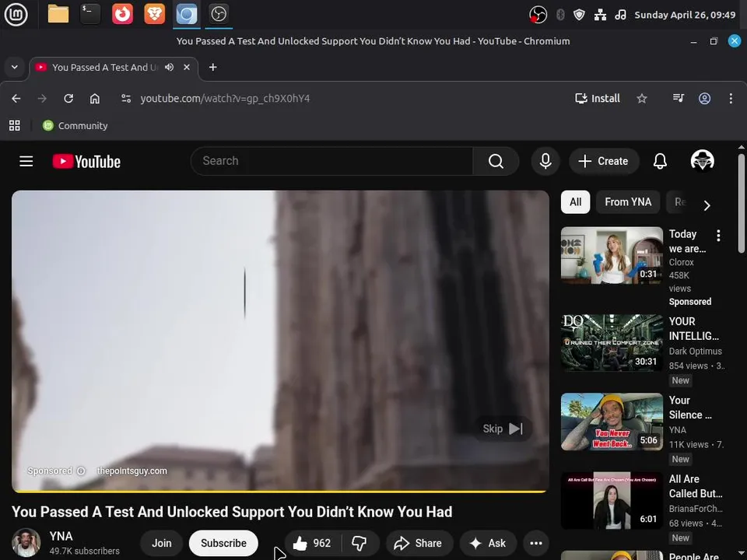Open the 'All Are Called But…' video thumbnail
Screen dimensions: 747x560
coord(612,500)
